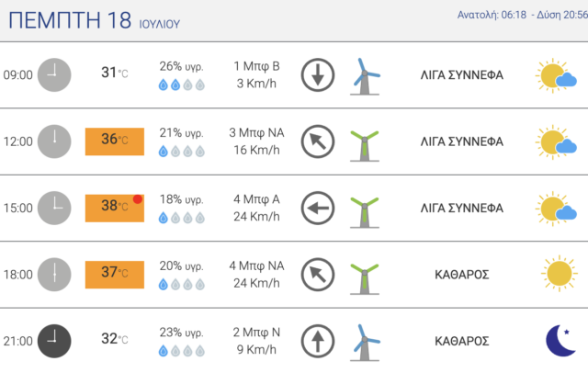The width and height of the screenshot is (588, 373).
Task: Click the humidity droplets at 15:00
Action: coord(181,218)
